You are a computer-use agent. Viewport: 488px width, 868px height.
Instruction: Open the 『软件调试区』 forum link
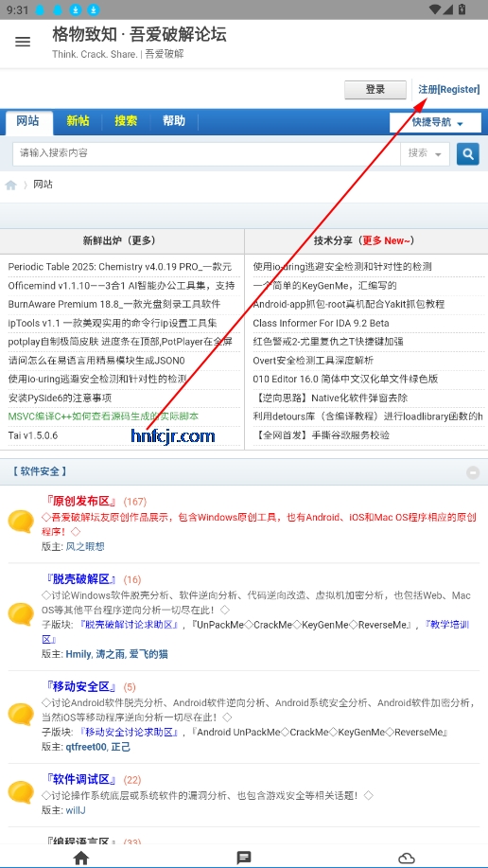(81, 779)
